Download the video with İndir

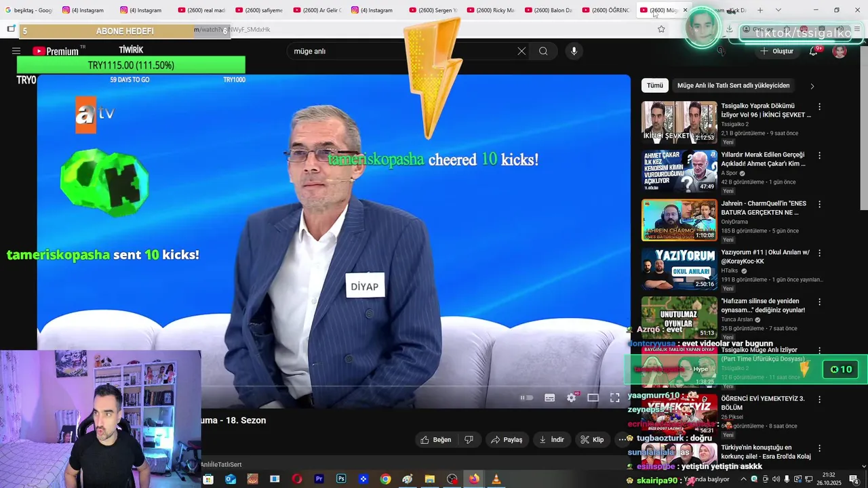551,440
